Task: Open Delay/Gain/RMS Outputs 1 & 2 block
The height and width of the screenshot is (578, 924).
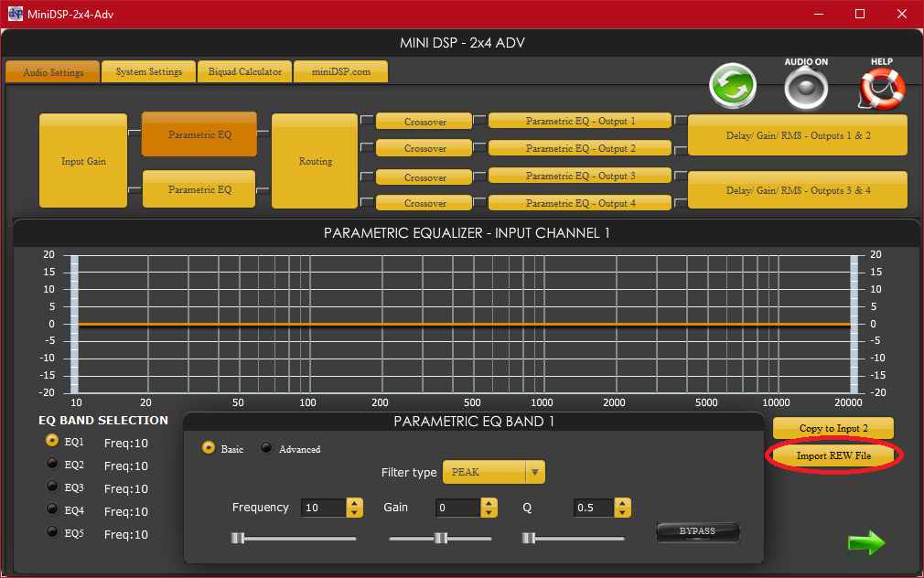Action: [x=797, y=135]
